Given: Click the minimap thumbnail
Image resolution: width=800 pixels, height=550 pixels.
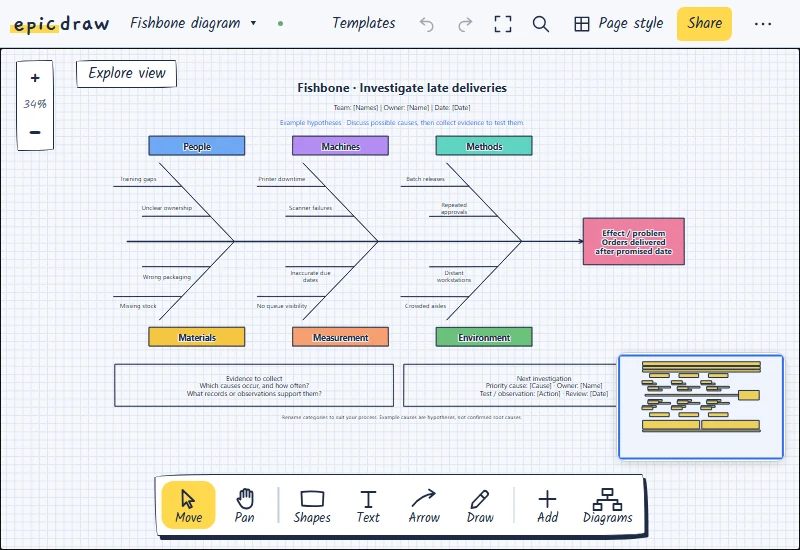Looking at the screenshot, I should [701, 407].
